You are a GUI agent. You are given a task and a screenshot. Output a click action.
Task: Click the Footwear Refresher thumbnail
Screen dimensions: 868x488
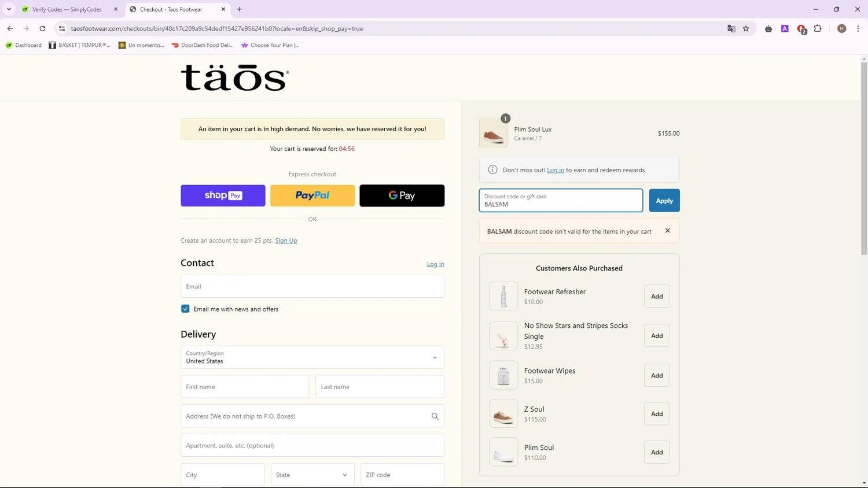(503, 296)
